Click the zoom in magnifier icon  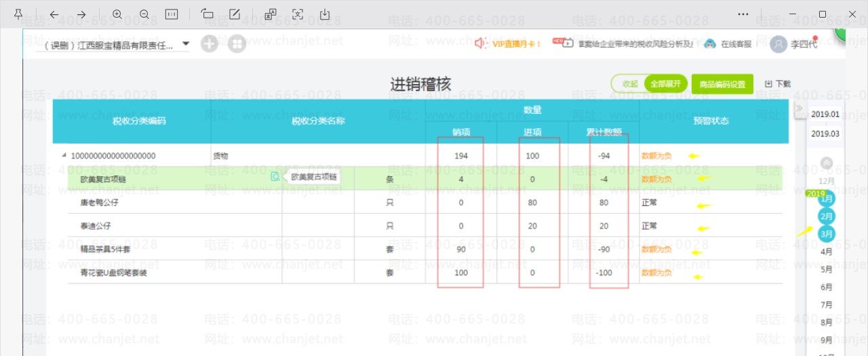coord(117,14)
